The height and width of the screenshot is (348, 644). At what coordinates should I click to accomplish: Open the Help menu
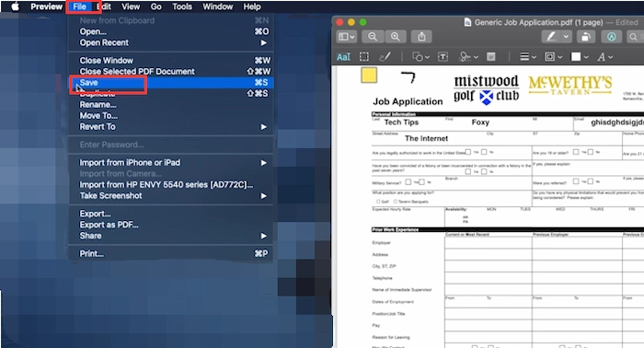[x=252, y=6]
